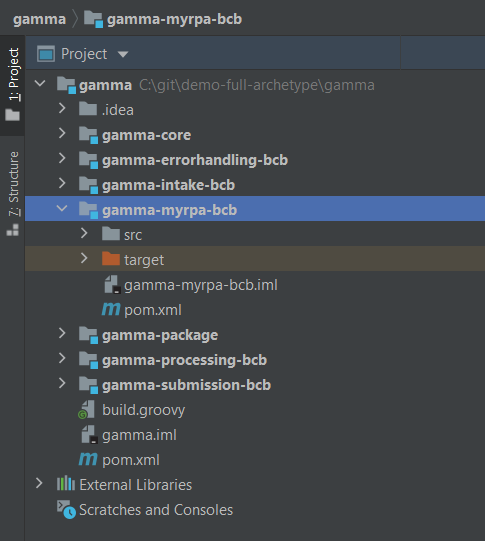Click gamma in the breadcrumb bar
This screenshot has width=485, height=541.
point(39,19)
